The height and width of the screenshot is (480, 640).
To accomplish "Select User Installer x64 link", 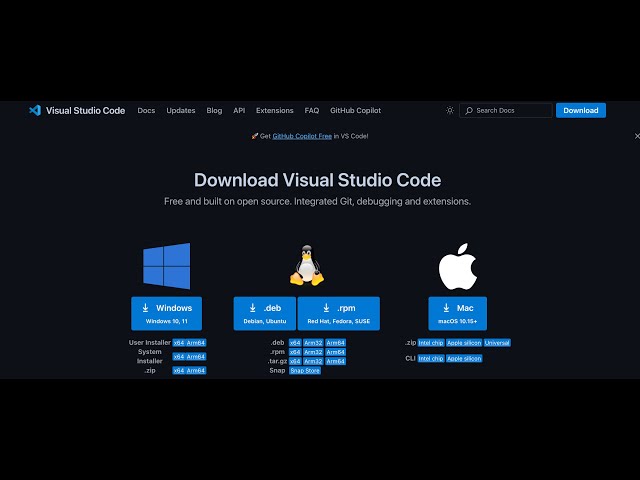I will point(179,343).
